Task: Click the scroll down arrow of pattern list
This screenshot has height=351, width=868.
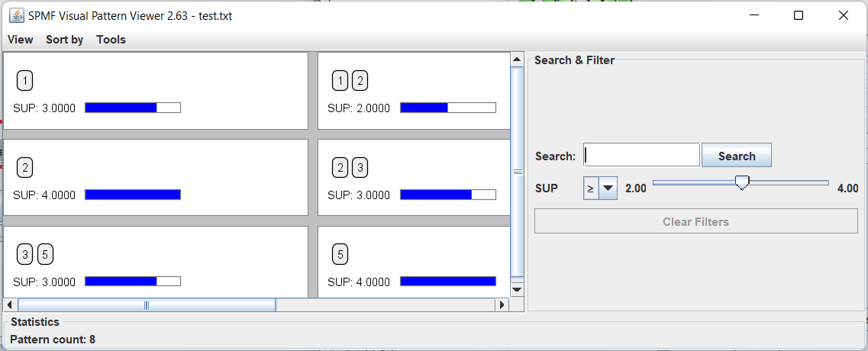Action: [x=517, y=289]
